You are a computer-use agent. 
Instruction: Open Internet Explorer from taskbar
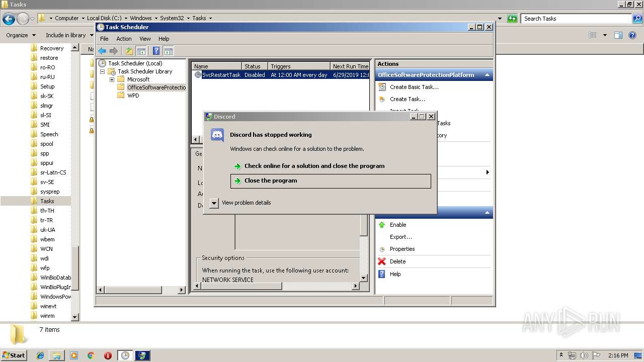click(41, 355)
